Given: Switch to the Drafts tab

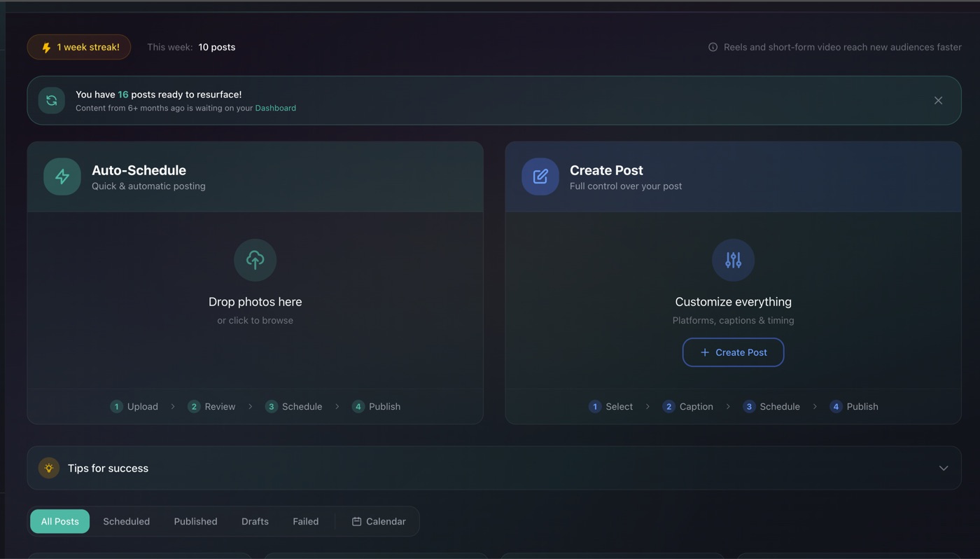Looking at the screenshot, I should (x=254, y=521).
